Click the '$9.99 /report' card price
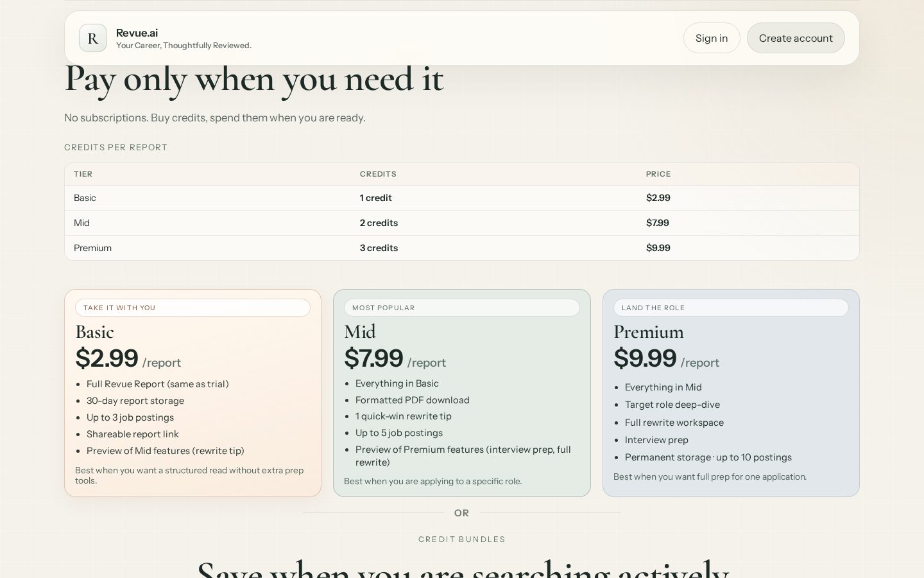924x578 pixels. 666,358
